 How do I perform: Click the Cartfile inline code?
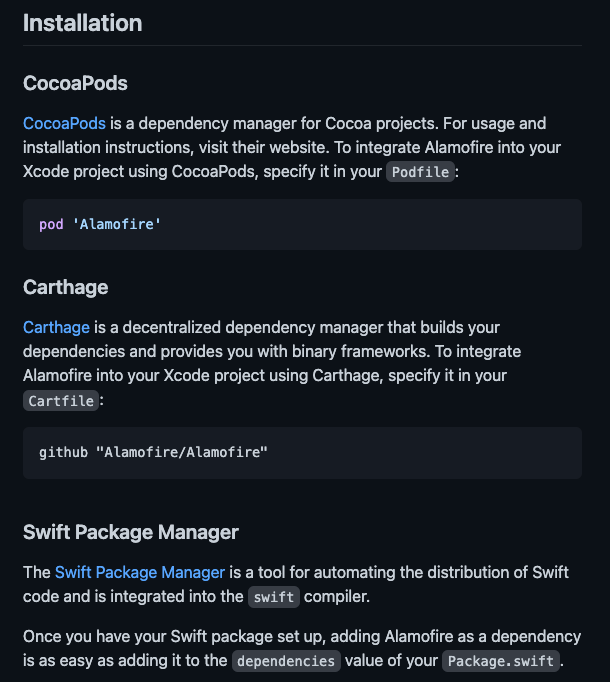pos(61,401)
